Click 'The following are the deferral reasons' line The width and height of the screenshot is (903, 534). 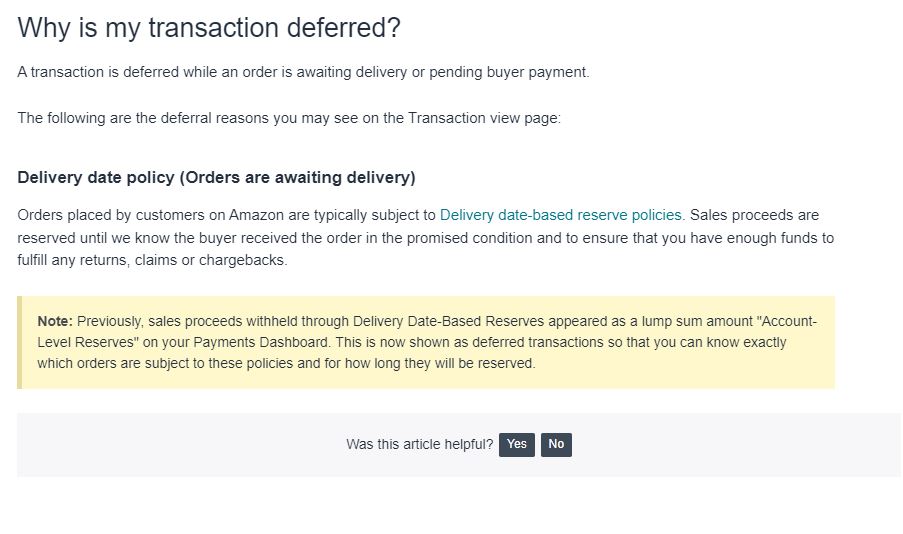(x=289, y=118)
